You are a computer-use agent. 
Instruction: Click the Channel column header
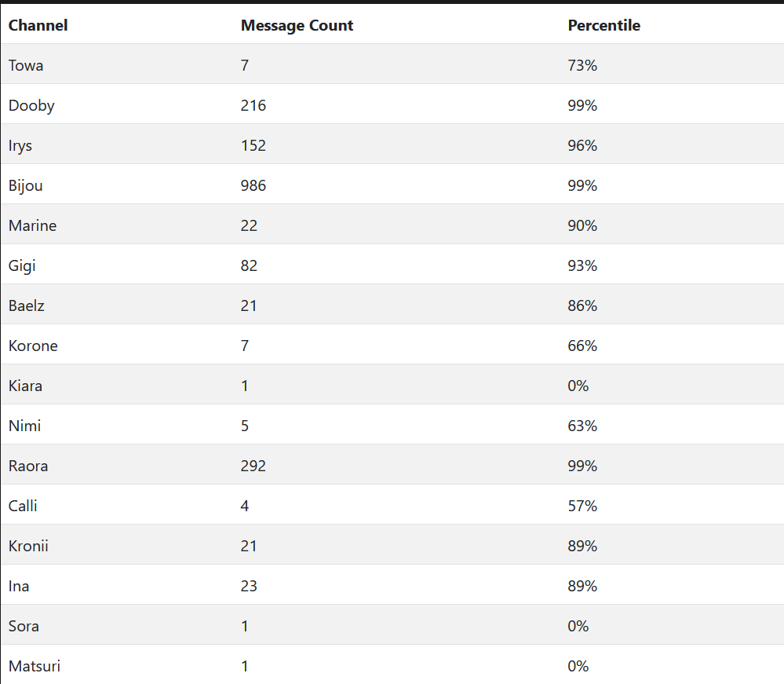click(x=38, y=25)
